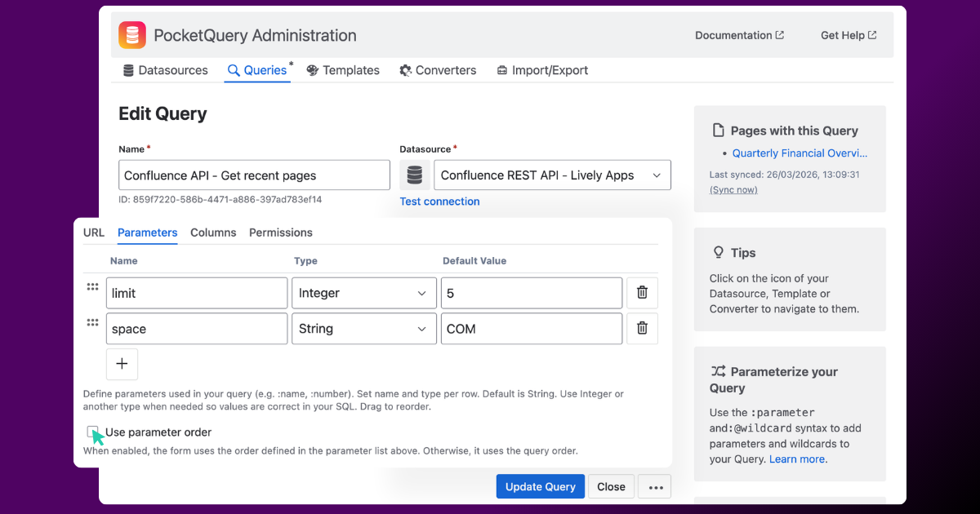980x514 pixels.
Task: Switch to the Columns tab
Action: click(x=213, y=233)
